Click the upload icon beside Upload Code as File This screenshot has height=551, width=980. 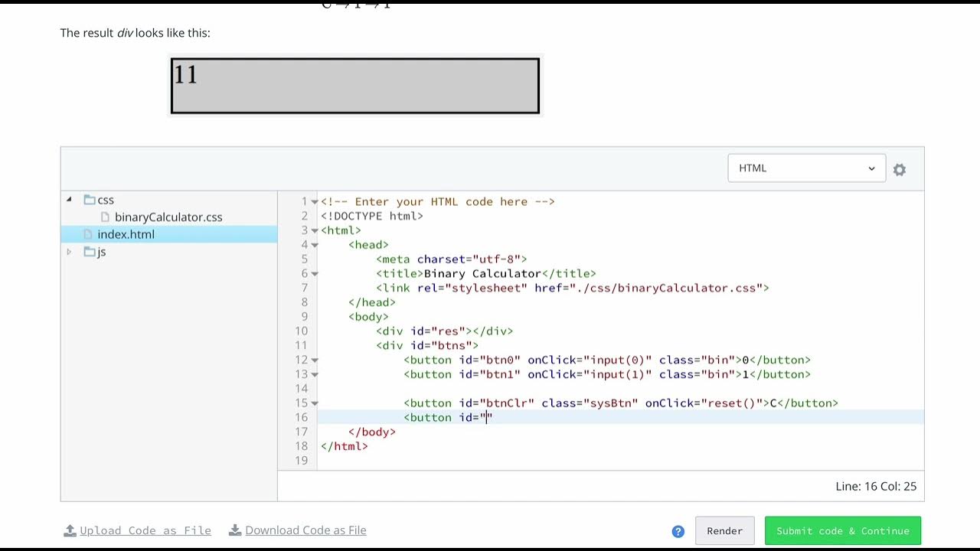tap(70, 530)
